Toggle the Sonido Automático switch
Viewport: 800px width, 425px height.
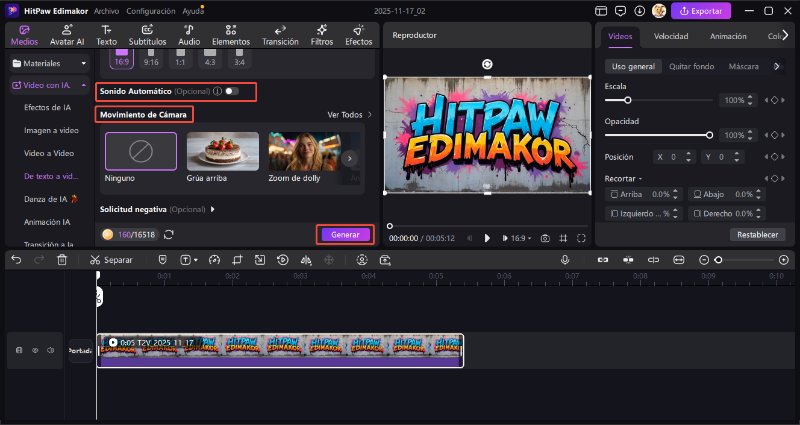pos(232,91)
